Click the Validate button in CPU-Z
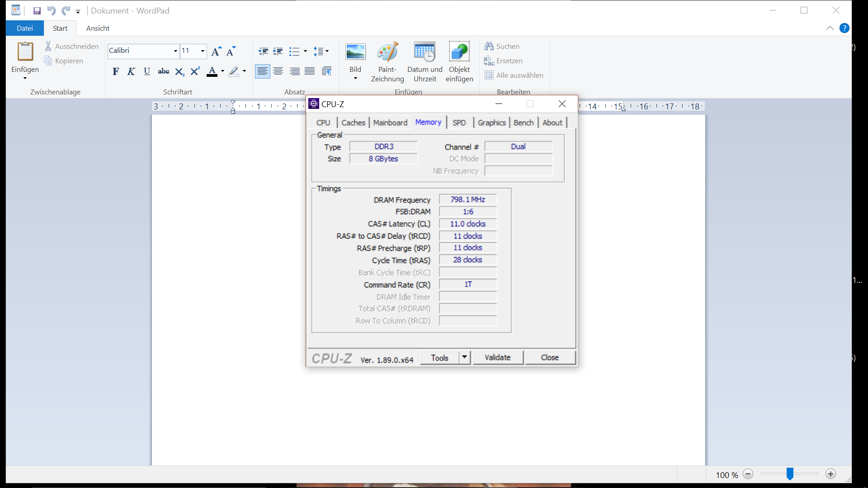868x488 pixels. 497,357
